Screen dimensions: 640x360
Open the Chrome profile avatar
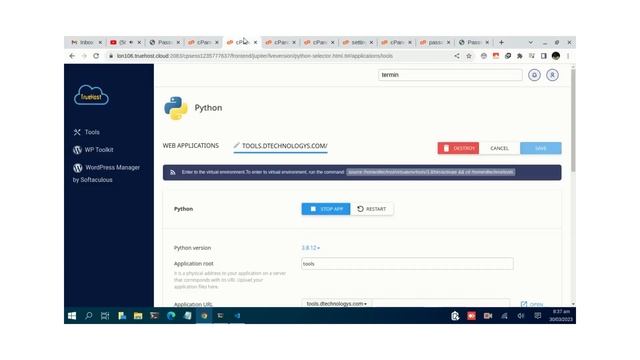556,56
